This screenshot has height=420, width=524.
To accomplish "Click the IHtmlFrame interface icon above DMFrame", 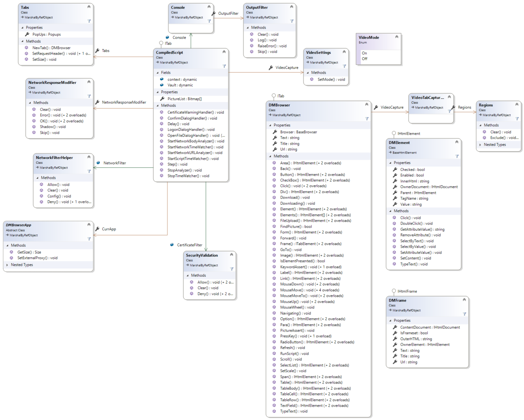I will pyautogui.click(x=394, y=291).
